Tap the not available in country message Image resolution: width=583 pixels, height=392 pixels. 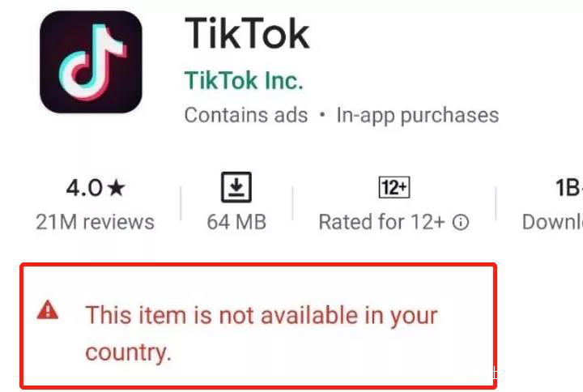click(x=262, y=333)
